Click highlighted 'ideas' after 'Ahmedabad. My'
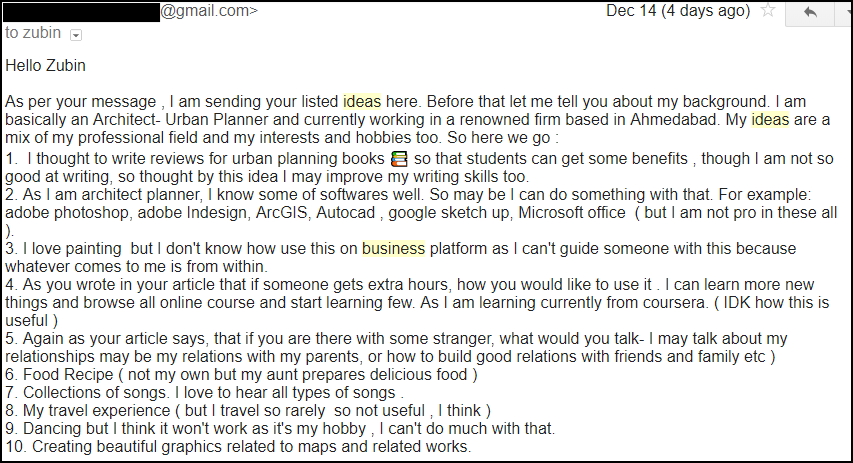The height and width of the screenshot is (463, 853). 770,120
